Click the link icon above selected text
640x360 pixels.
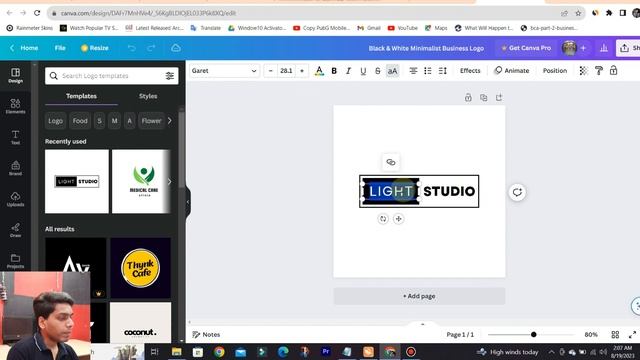coord(391,162)
